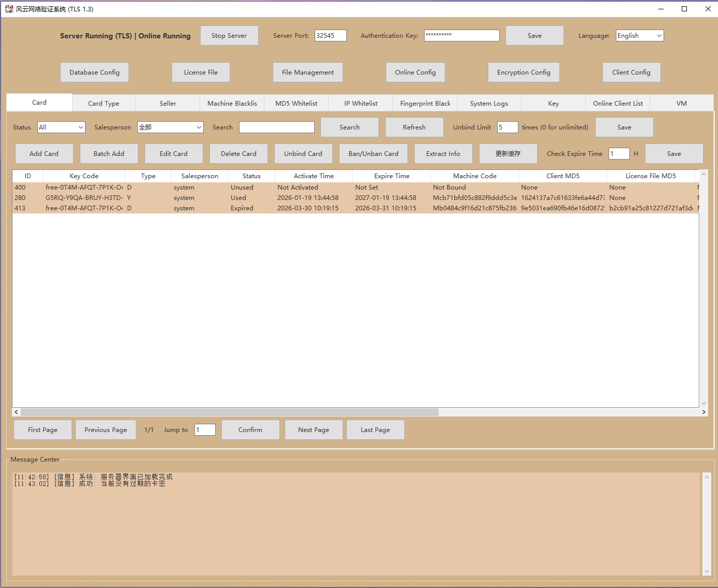Viewport: 718px width, 588px height.
Task: Open the System Logs tab
Action: (488, 104)
